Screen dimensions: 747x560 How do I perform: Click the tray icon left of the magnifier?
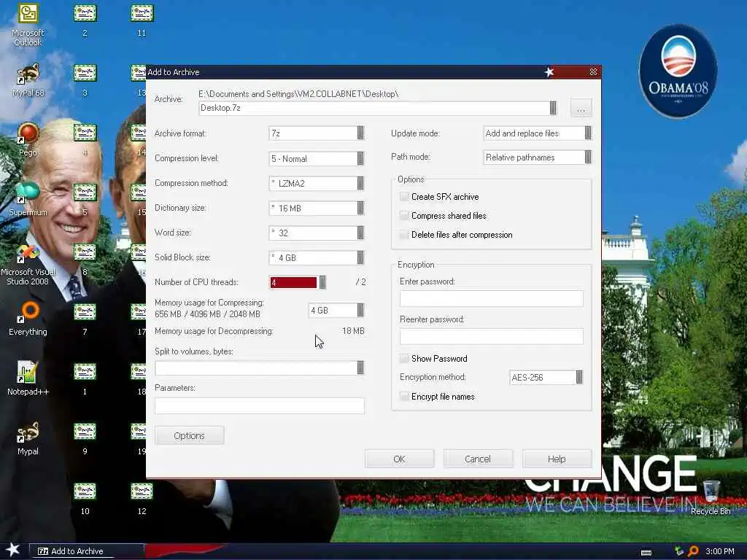tap(679, 551)
